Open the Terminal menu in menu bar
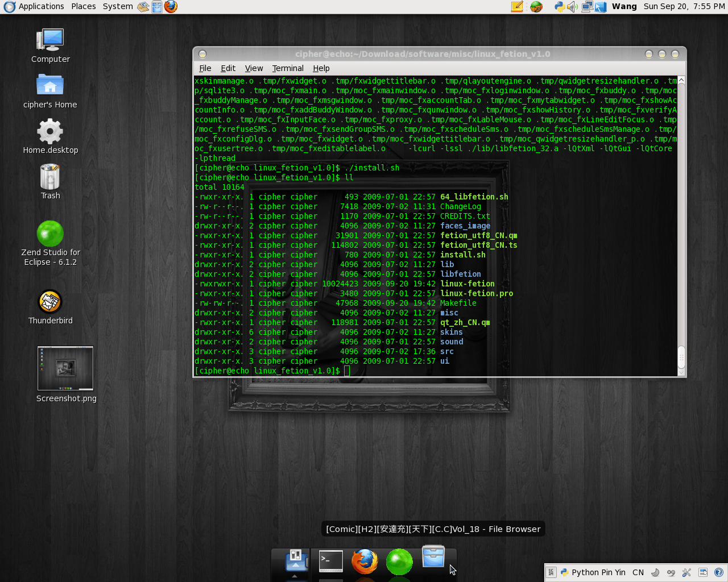 pos(288,68)
